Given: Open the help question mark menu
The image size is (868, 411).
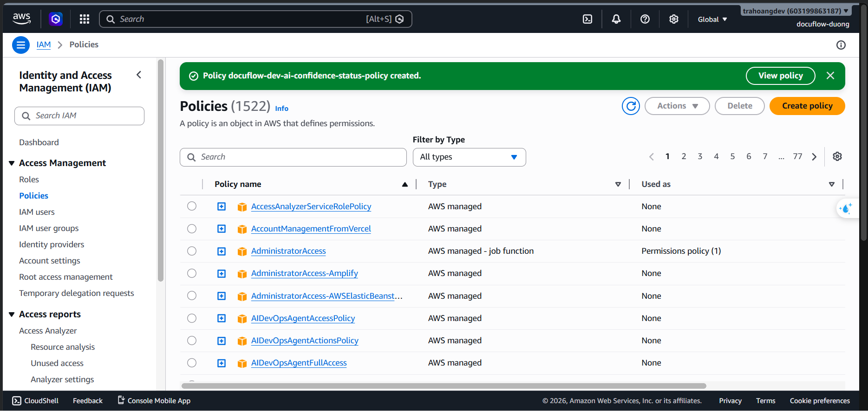Looking at the screenshot, I should tap(645, 19).
